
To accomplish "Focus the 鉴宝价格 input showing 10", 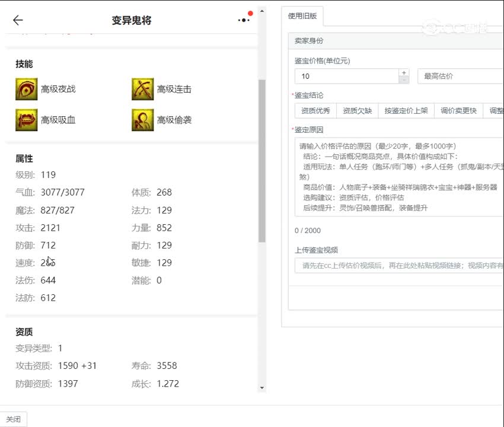I will (346, 76).
